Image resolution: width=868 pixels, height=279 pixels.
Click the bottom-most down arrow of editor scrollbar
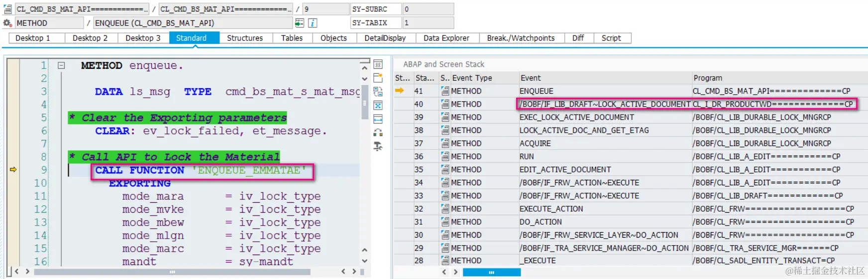pyautogui.click(x=364, y=261)
